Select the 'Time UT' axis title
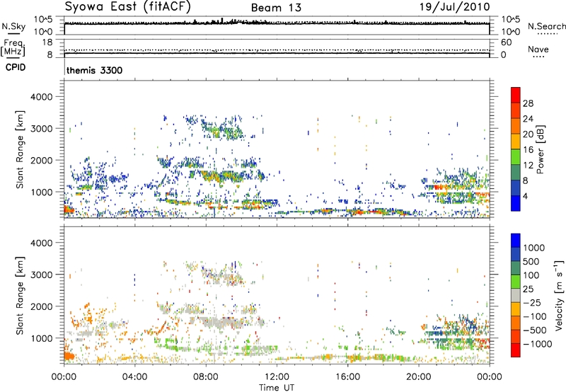The height and width of the screenshot is (392, 566). click(277, 387)
